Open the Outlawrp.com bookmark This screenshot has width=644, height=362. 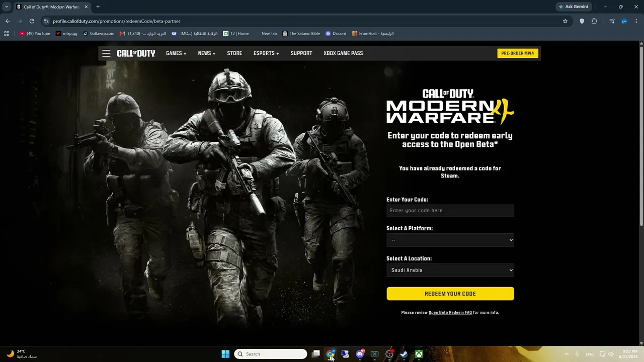click(x=99, y=34)
